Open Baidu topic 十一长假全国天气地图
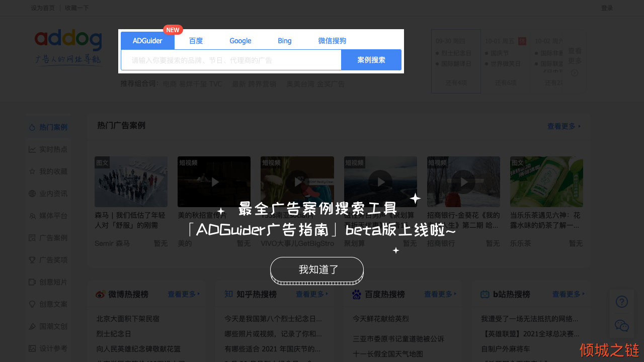 (388, 354)
